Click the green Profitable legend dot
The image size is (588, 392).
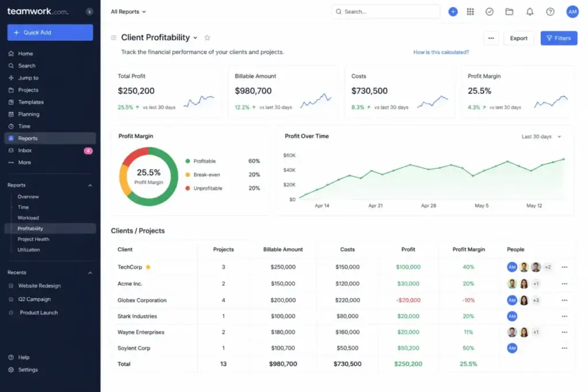(188, 161)
